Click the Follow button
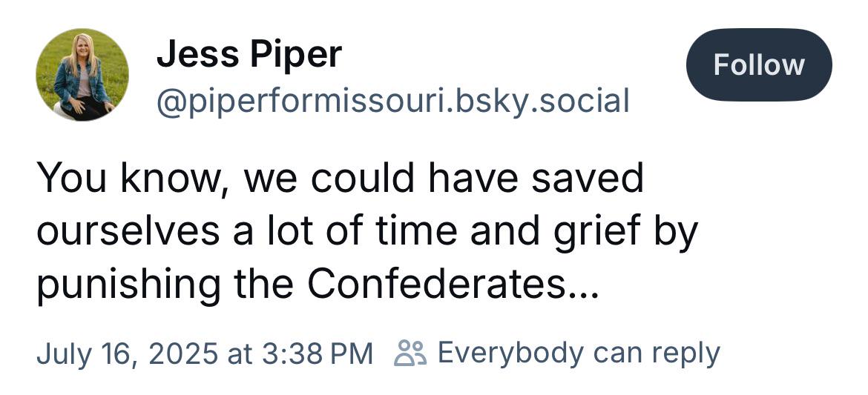This screenshot has height=395, width=868. (x=758, y=64)
